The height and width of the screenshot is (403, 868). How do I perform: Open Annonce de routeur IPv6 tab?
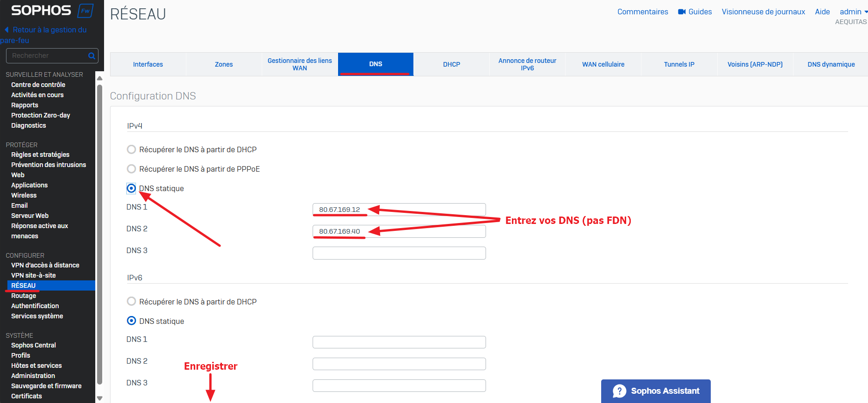pos(527,64)
